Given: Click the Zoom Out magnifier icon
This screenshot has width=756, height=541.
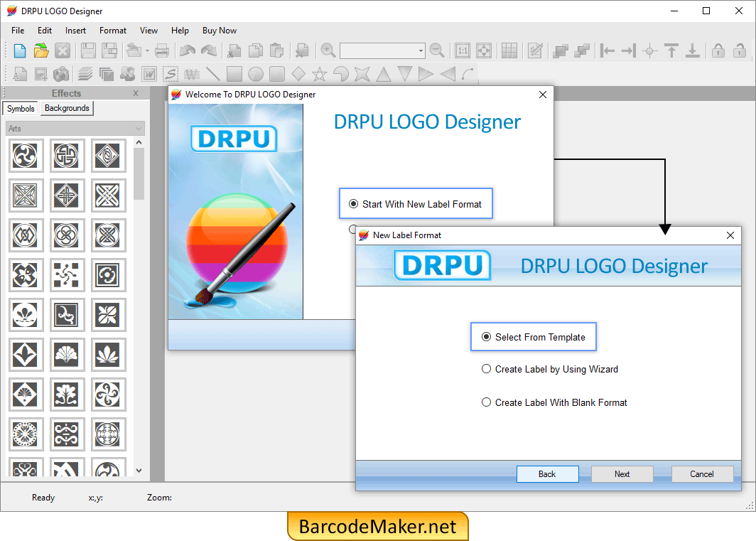Looking at the screenshot, I should [x=437, y=50].
